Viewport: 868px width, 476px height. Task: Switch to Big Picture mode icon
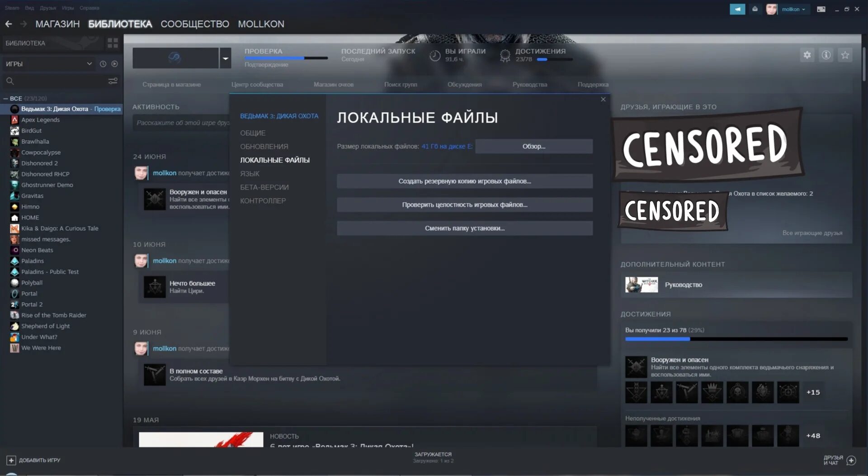pos(821,9)
